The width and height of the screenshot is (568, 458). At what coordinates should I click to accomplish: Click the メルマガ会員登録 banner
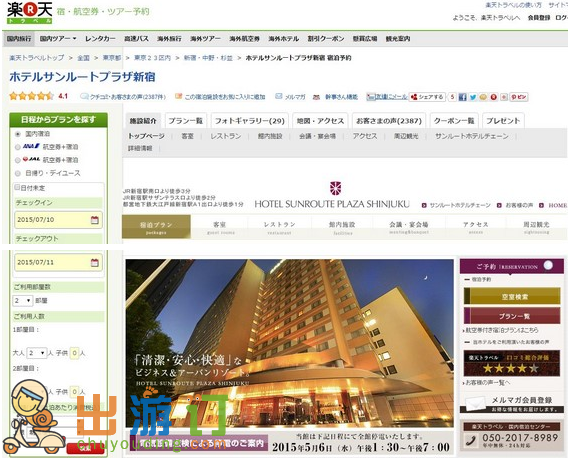click(x=512, y=404)
